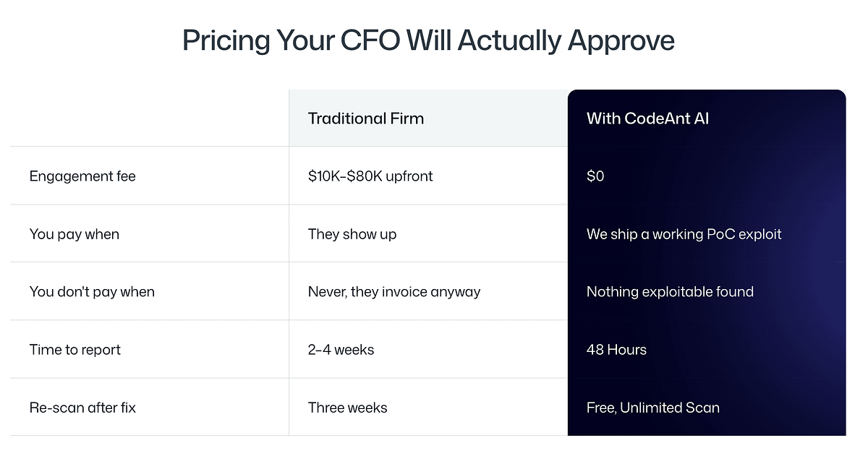
Task: Click the 'Engagement fee' row label
Action: [82, 176]
